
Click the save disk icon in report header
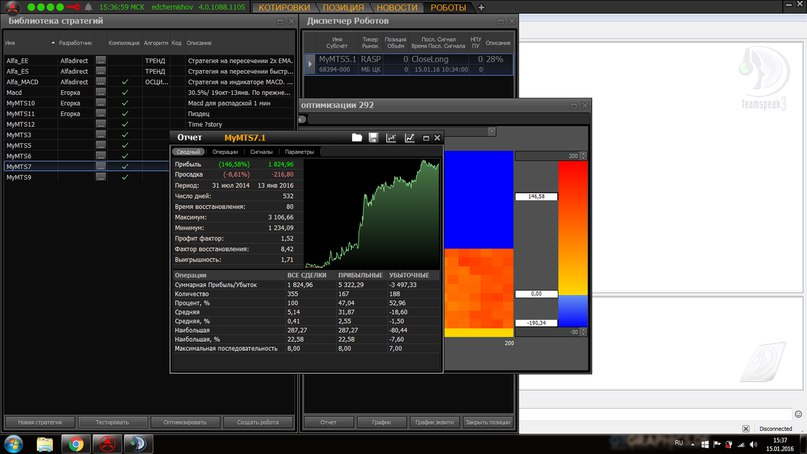click(x=373, y=138)
